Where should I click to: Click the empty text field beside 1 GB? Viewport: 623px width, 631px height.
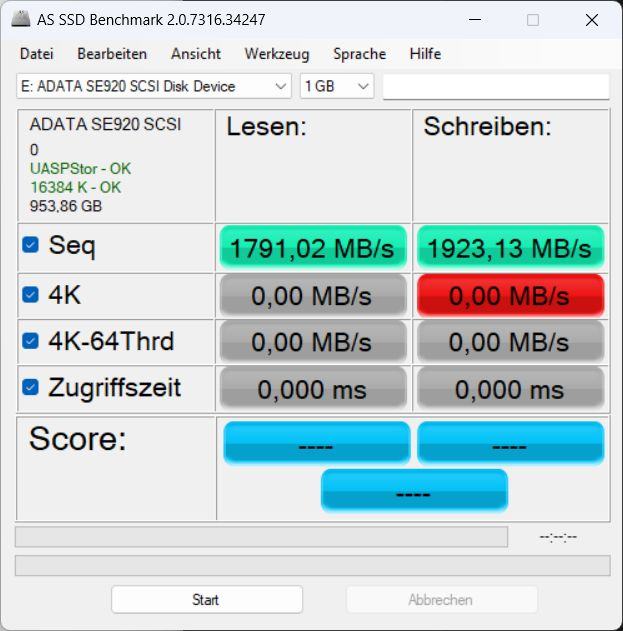496,86
